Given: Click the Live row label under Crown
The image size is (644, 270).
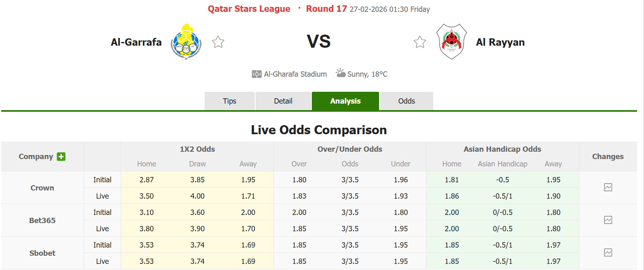Looking at the screenshot, I should [x=102, y=196].
